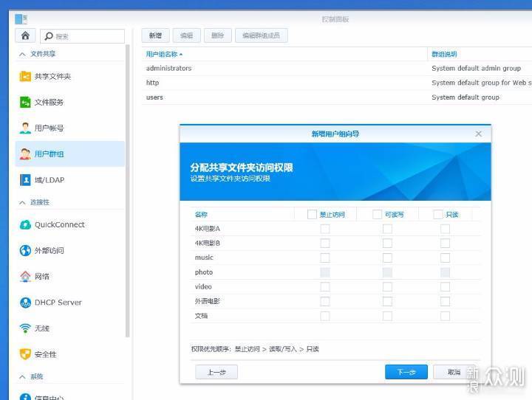
Task: Click 上一步 previous button
Action: coord(216,372)
